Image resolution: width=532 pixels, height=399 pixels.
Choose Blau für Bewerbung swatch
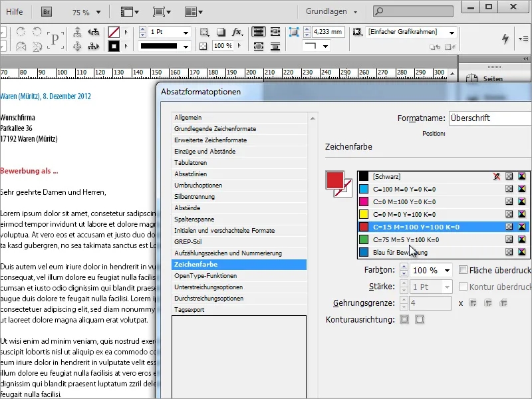coord(443,252)
